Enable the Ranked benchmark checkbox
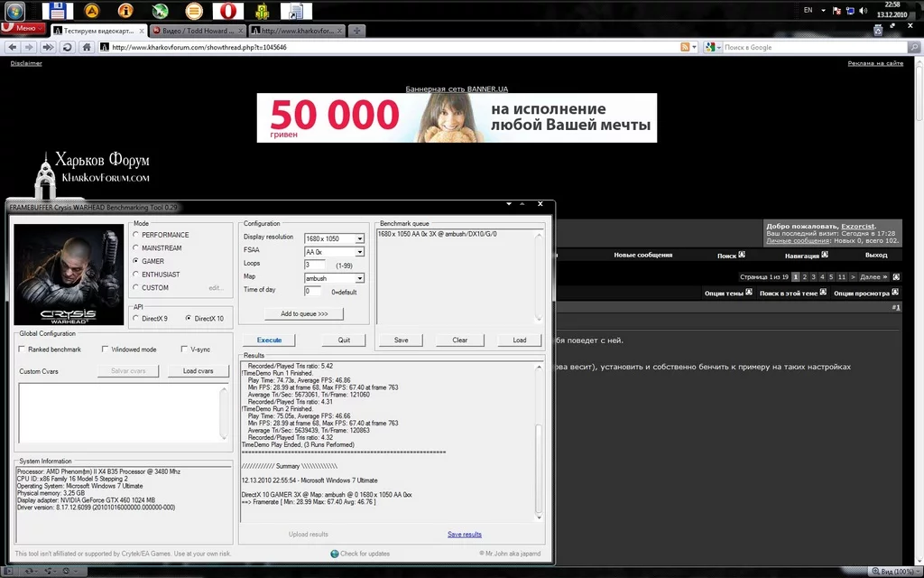 click(22, 350)
